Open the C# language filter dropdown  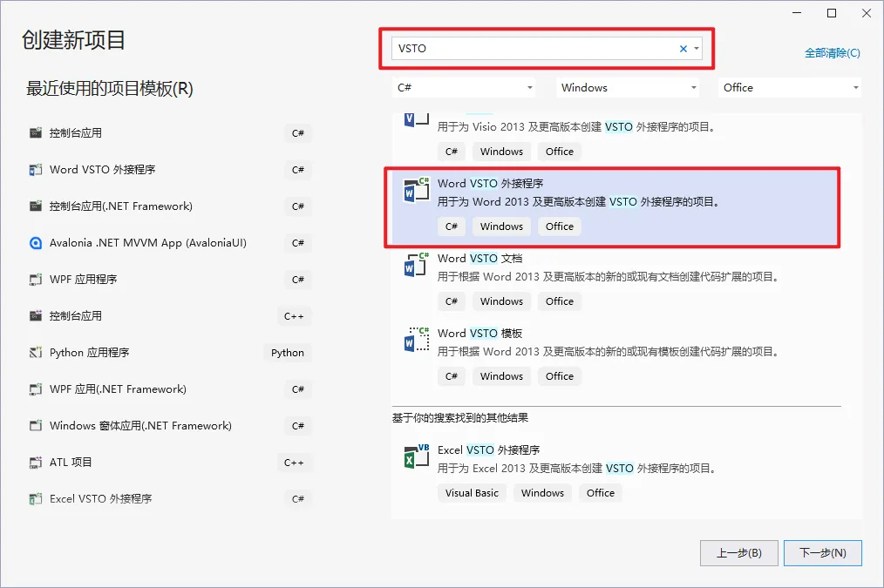tap(464, 87)
